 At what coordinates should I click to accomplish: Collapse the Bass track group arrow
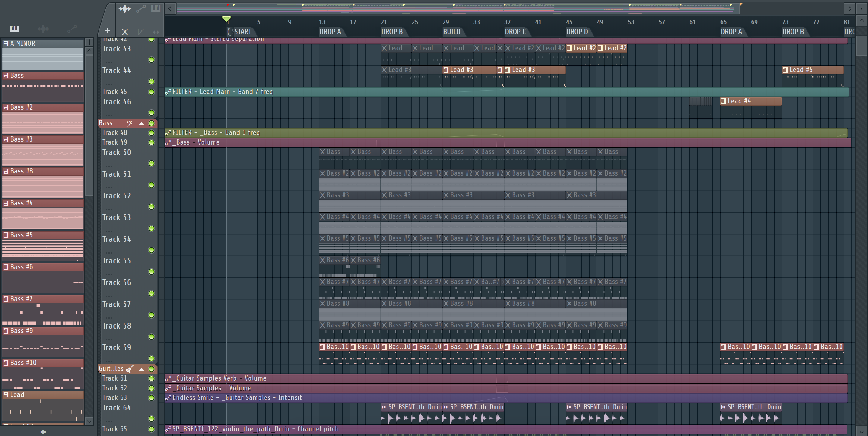coord(142,123)
